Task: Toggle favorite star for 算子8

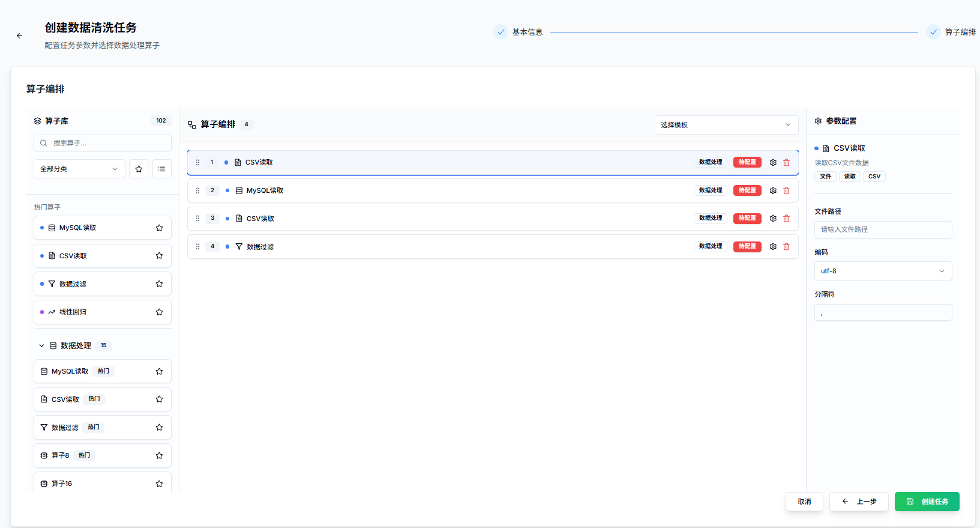Action: (x=159, y=456)
